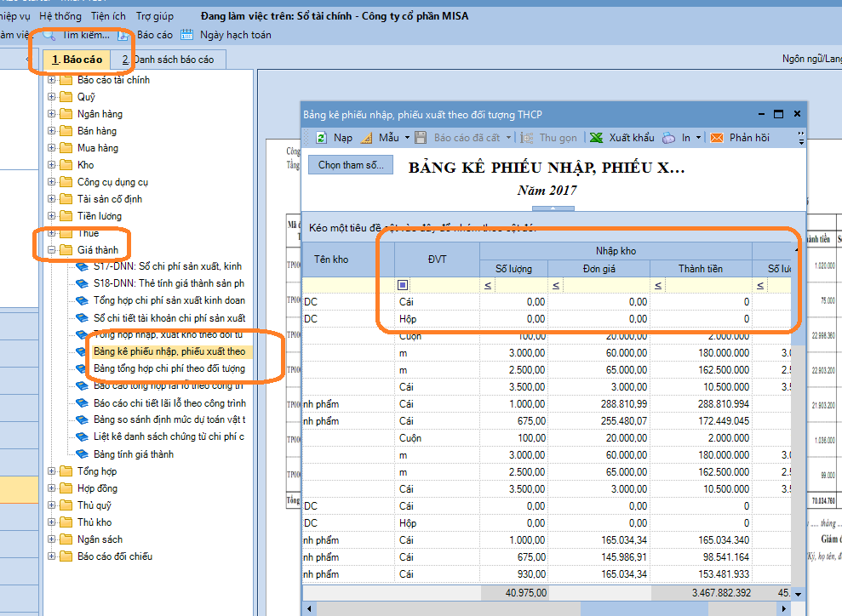The height and width of the screenshot is (616, 842).
Task: Expand the Mua hàng folder
Action: coord(52,148)
